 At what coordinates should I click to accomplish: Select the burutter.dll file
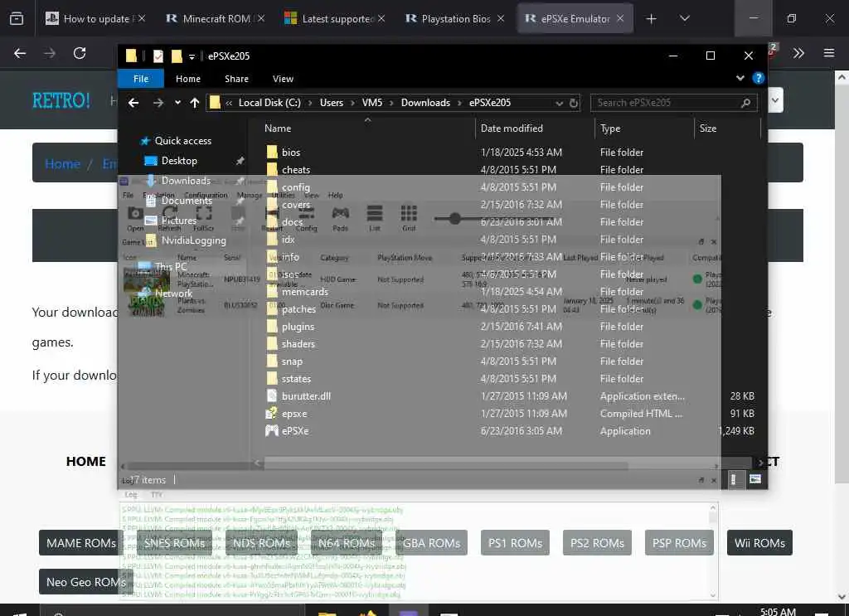coord(306,395)
